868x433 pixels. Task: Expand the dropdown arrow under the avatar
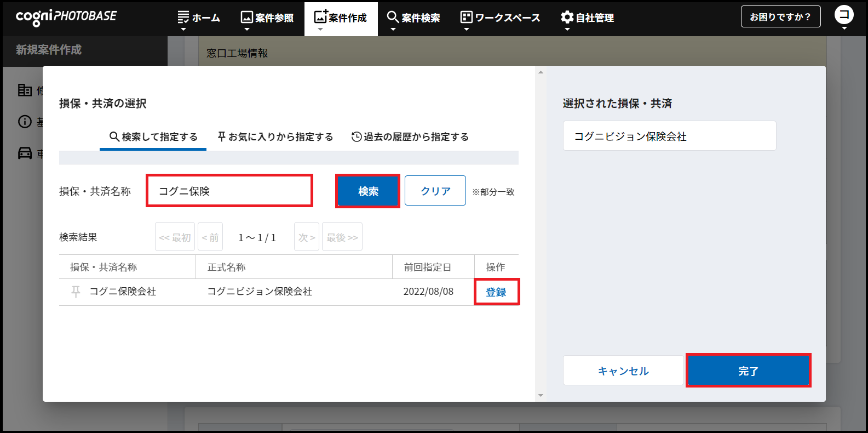[844, 29]
